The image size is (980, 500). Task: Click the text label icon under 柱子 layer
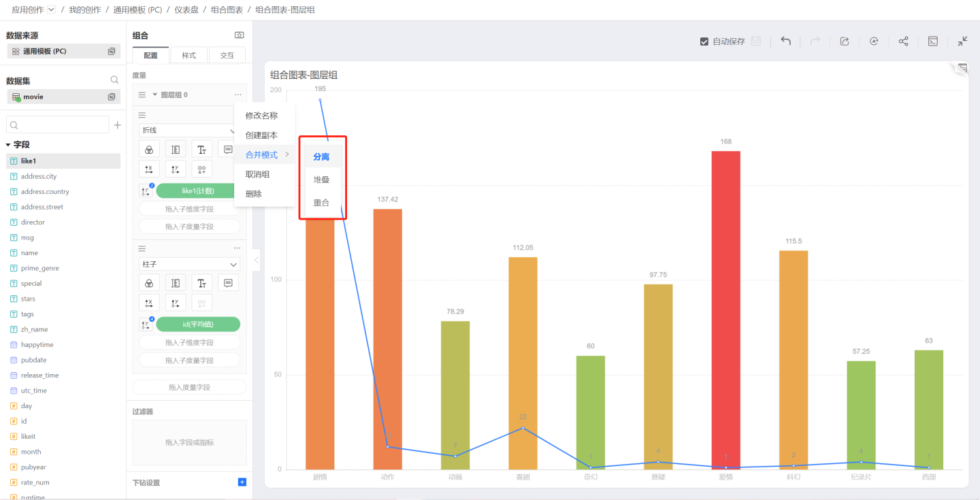[x=201, y=283]
